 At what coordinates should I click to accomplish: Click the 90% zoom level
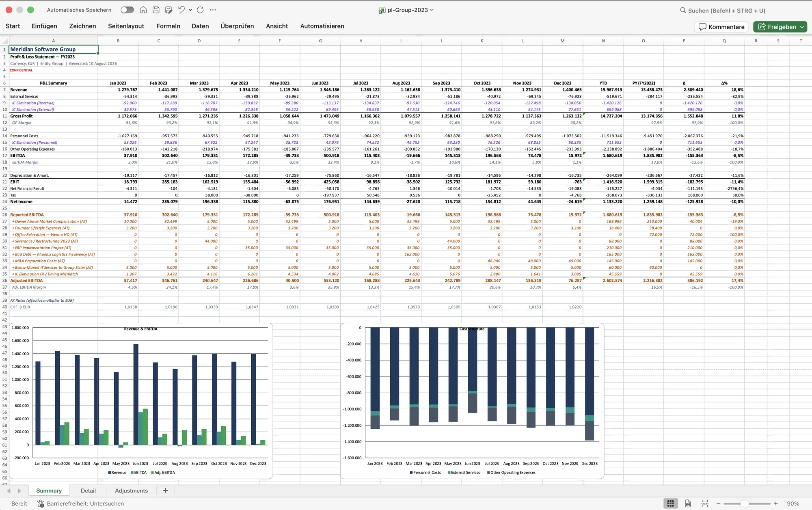pyautogui.click(x=793, y=504)
